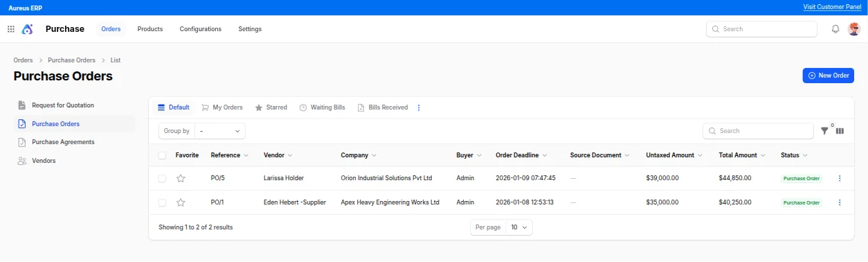868x262 pixels.
Task: Sort by the Source Document column
Action: [x=599, y=155]
